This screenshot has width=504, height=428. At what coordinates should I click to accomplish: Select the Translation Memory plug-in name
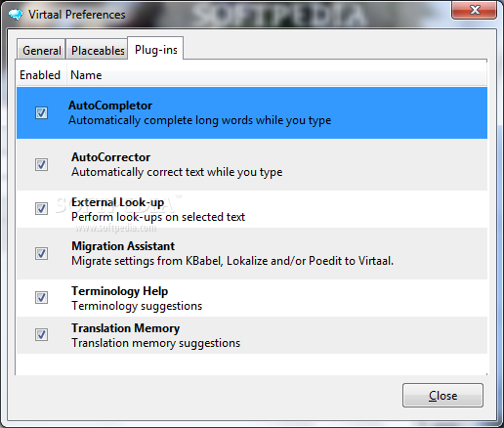(x=125, y=328)
